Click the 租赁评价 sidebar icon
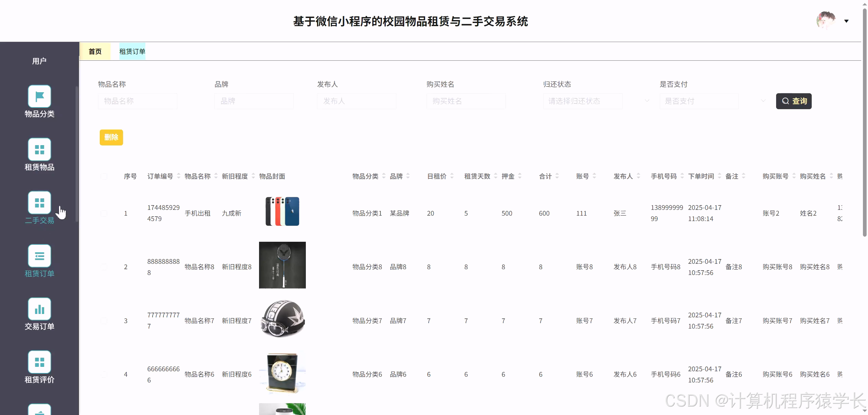This screenshot has width=868, height=415. [x=39, y=361]
